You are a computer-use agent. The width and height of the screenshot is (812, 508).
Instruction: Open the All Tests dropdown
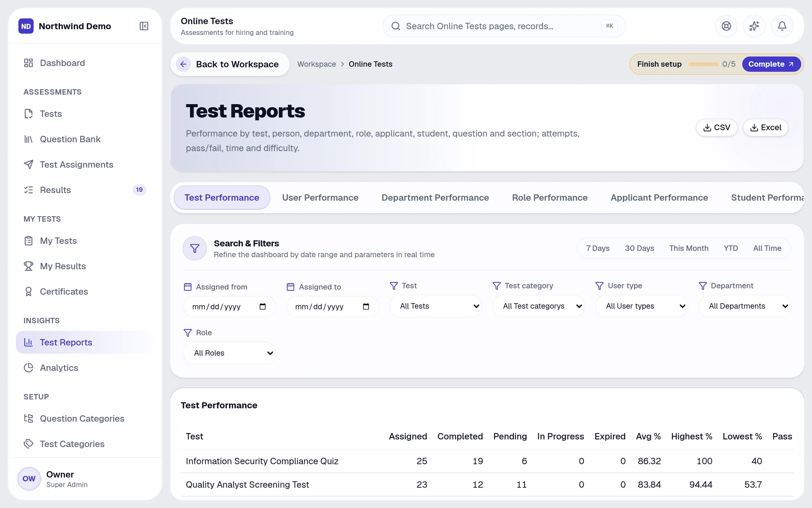click(435, 306)
